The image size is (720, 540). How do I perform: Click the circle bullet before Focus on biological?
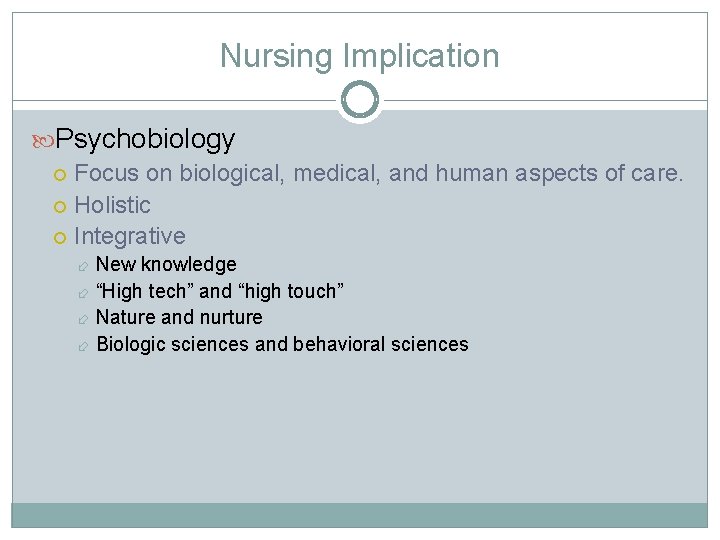(x=62, y=175)
